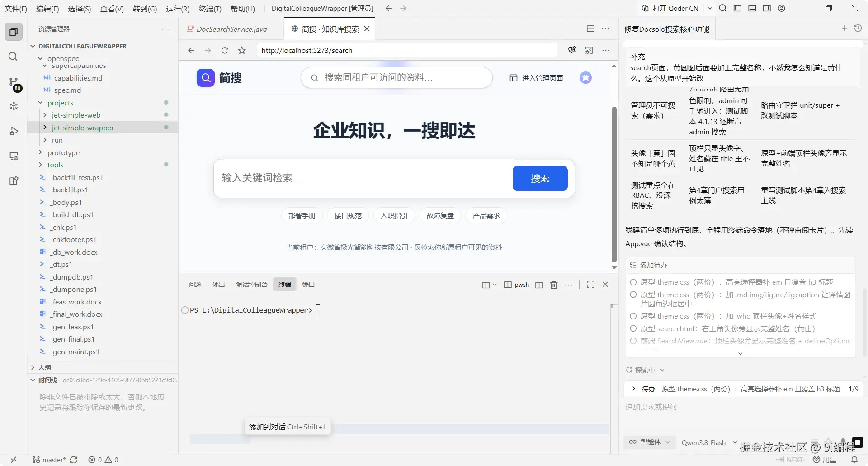Check the todo for .who 顶栏头像+姓名样式

[633, 316]
